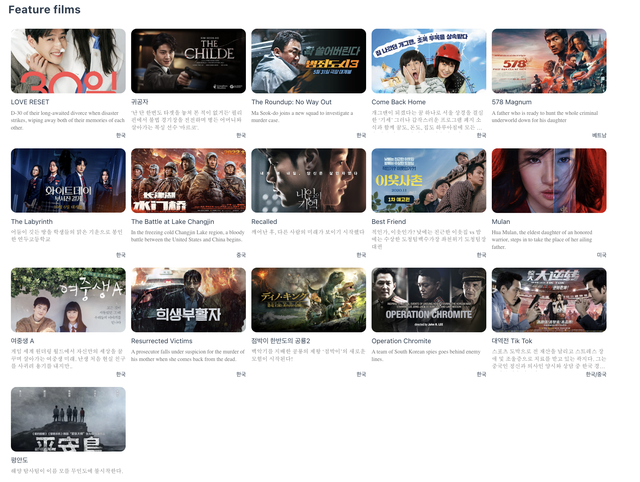The width and height of the screenshot is (640, 482).
Task: Click the 578 Magnum title link
Action: (x=511, y=102)
